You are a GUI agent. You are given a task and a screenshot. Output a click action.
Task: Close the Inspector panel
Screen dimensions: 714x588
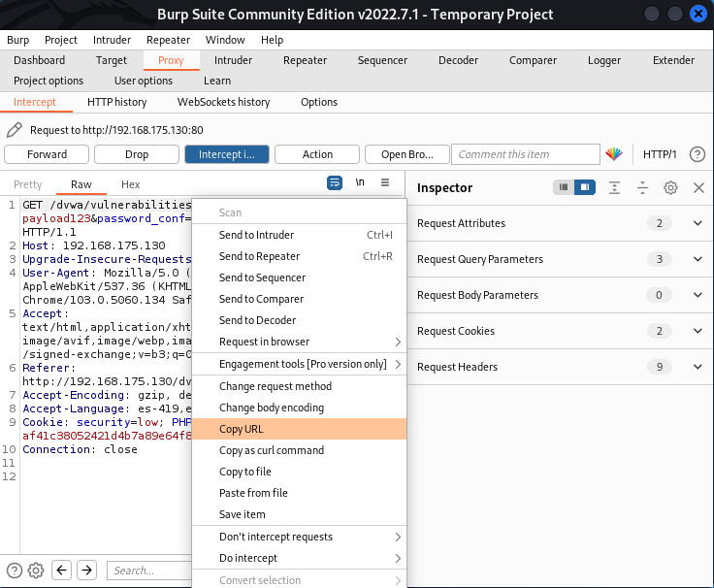(x=698, y=187)
